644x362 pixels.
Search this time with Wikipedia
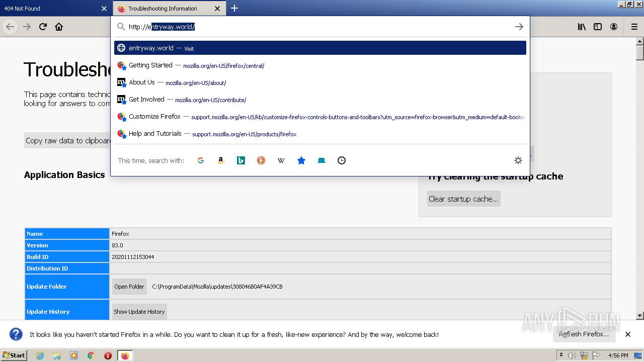(x=281, y=160)
